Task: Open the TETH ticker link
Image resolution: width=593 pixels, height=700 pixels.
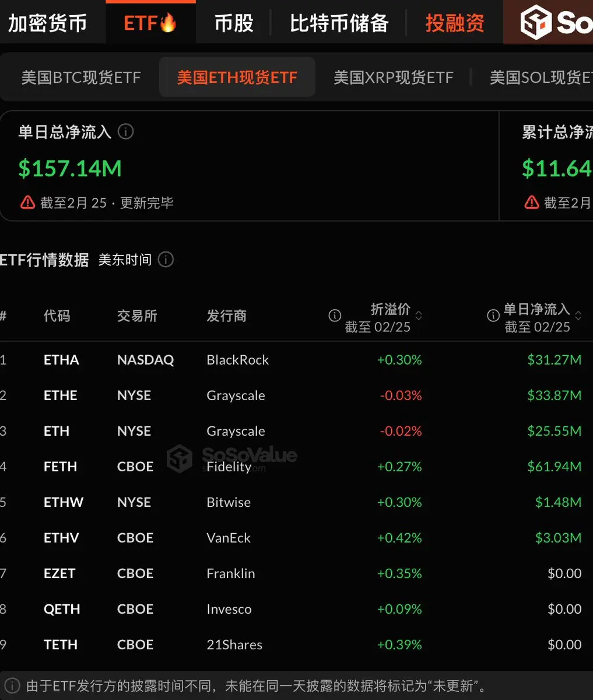Action: click(61, 645)
